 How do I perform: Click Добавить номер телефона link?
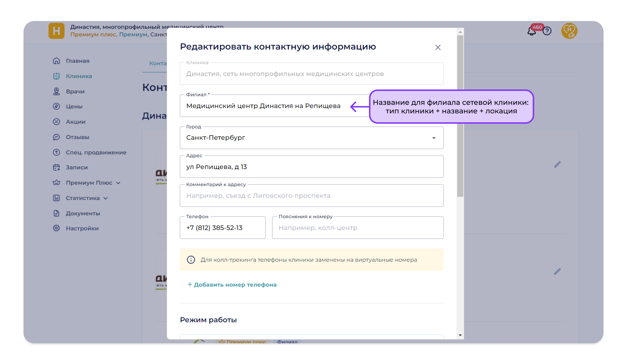(232, 285)
